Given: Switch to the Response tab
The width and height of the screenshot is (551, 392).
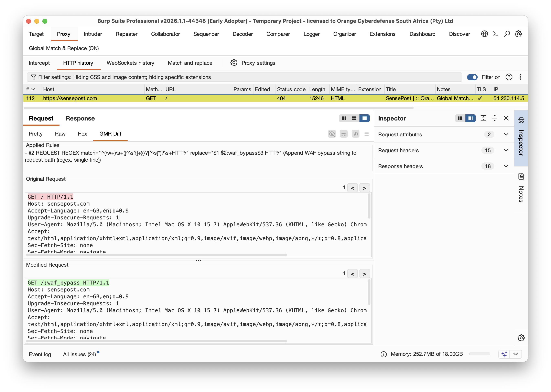Looking at the screenshot, I should click(80, 118).
